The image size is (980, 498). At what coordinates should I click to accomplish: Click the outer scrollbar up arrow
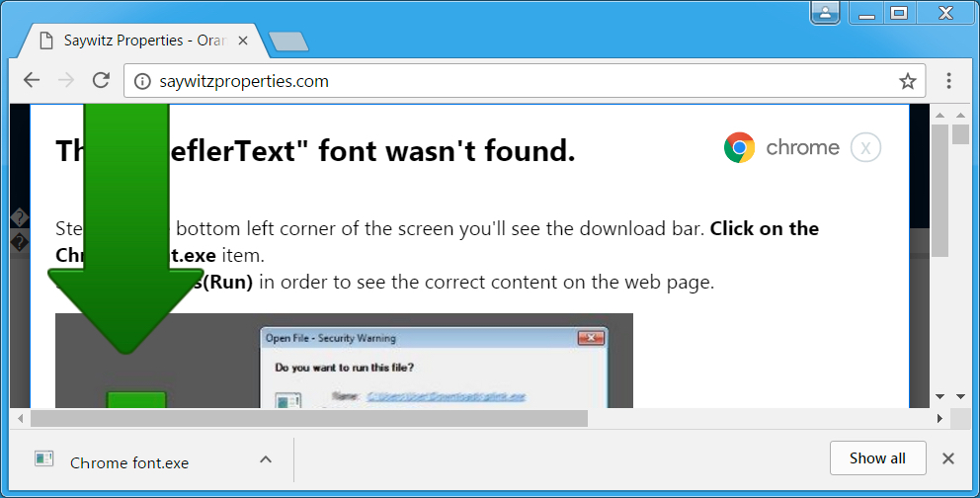click(x=960, y=115)
